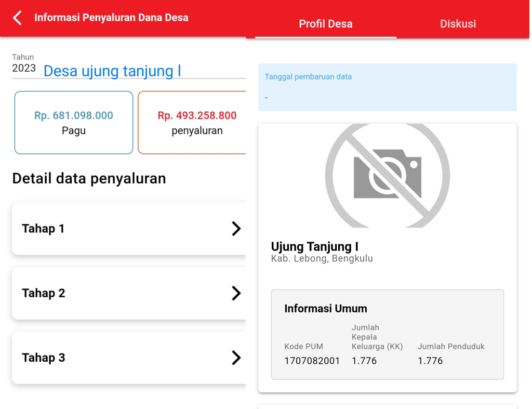The height and width of the screenshot is (409, 532).
Task: Click the crossed-out camera placeholder image
Action: [387, 176]
